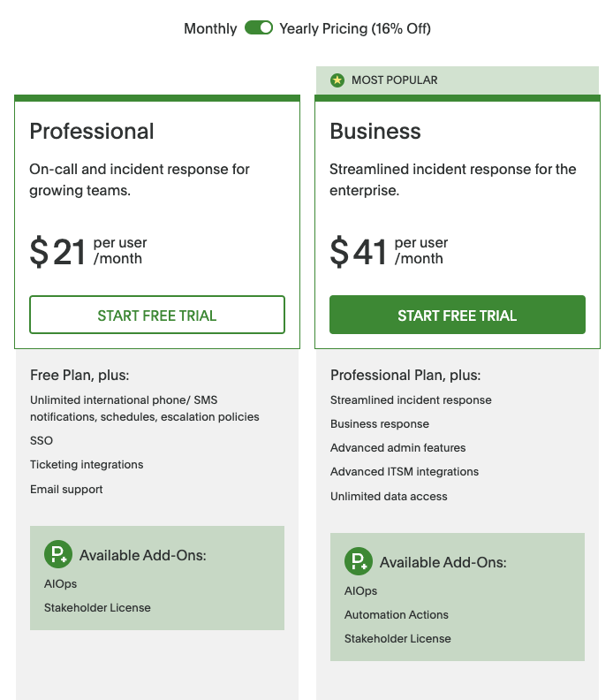This screenshot has height=700, width=613.
Task: Click Advanced ITSM integrations feature
Action: tap(405, 472)
